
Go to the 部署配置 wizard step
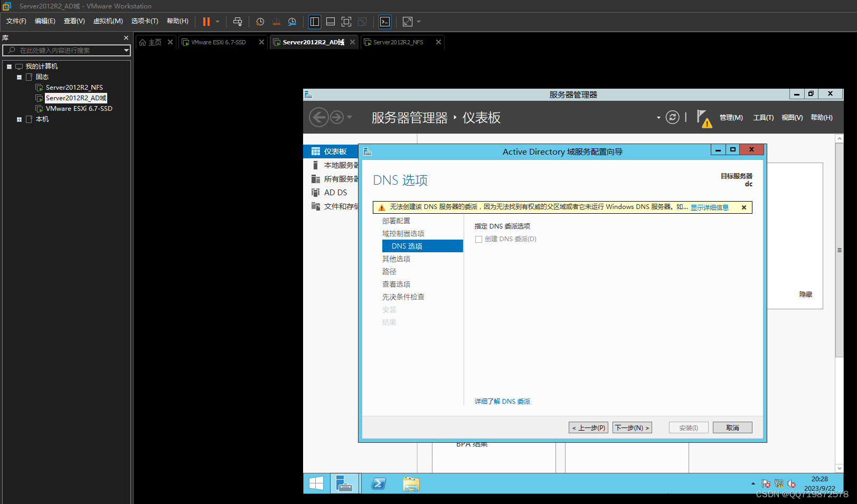pos(396,221)
